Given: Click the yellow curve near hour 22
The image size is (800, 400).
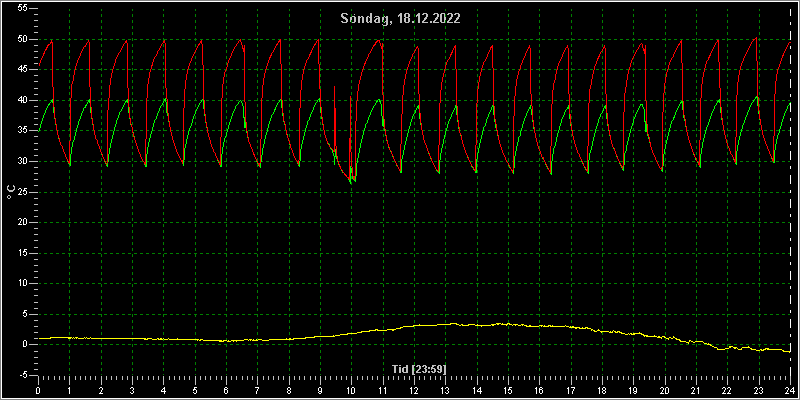Looking at the screenshot, I should 728,348.
